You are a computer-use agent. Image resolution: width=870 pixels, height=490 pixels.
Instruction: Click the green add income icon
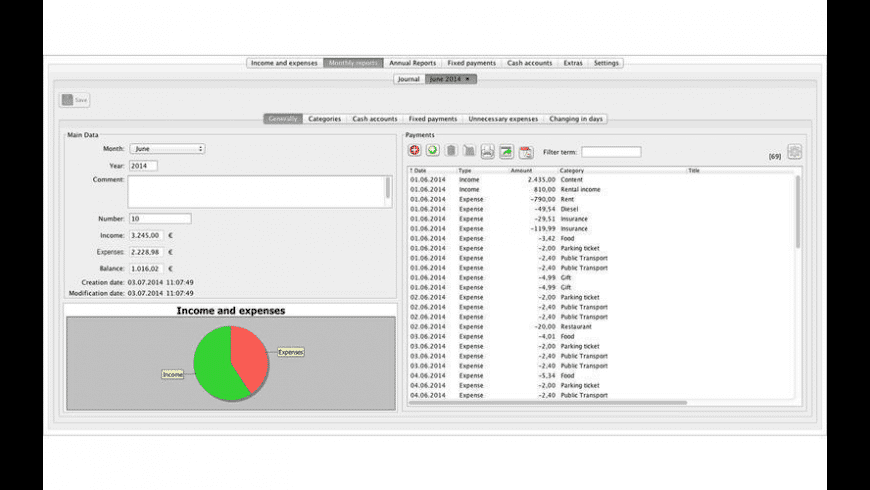[x=433, y=150]
